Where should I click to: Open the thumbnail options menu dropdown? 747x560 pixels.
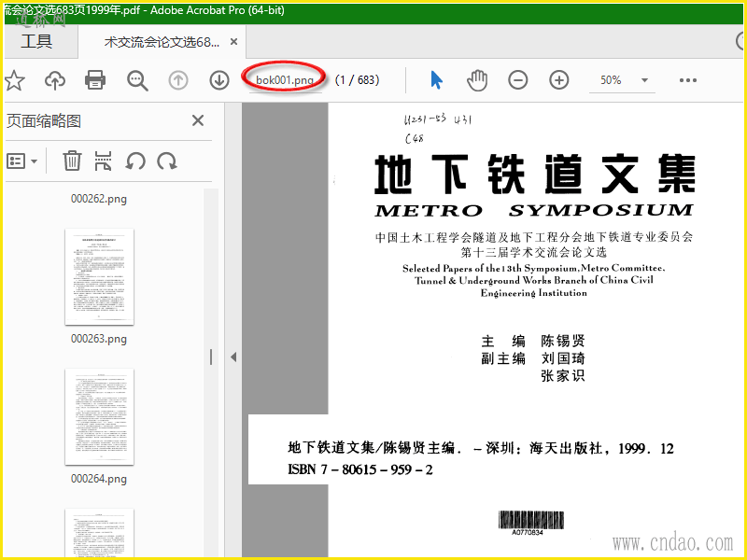point(21,161)
